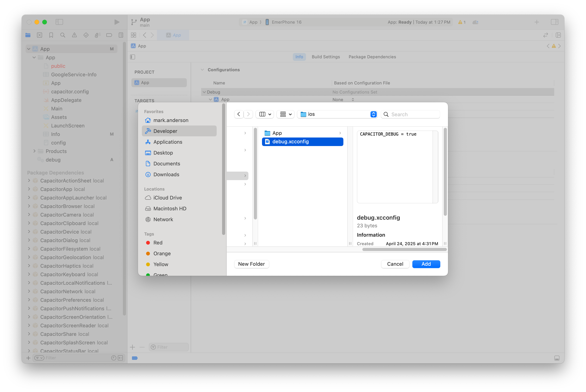Hide the project and targets list

133,57
